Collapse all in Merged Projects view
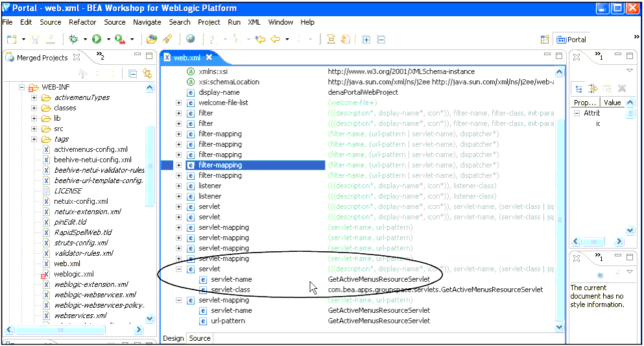 [x=133, y=74]
